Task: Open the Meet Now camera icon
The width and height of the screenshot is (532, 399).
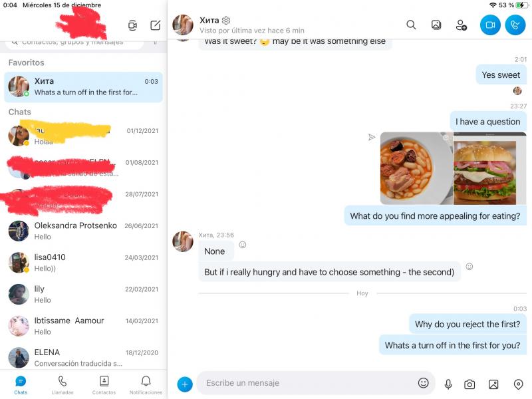Action: pyautogui.click(x=132, y=25)
